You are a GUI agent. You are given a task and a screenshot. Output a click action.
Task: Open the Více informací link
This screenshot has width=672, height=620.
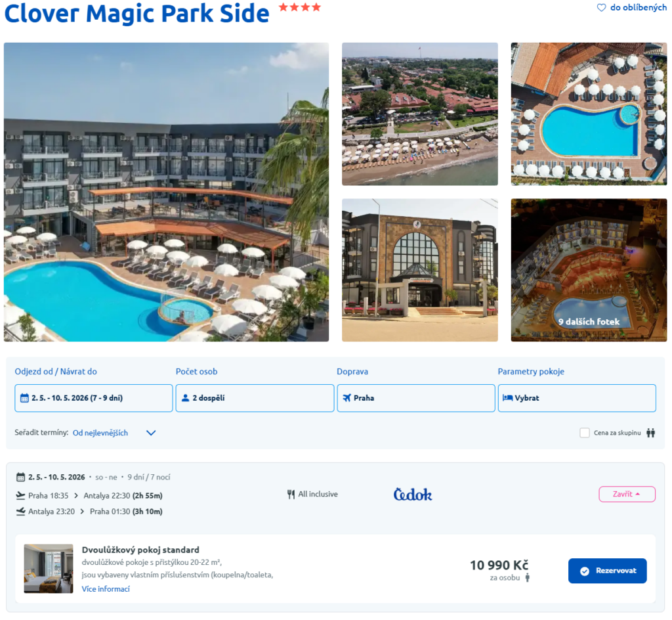click(x=106, y=588)
